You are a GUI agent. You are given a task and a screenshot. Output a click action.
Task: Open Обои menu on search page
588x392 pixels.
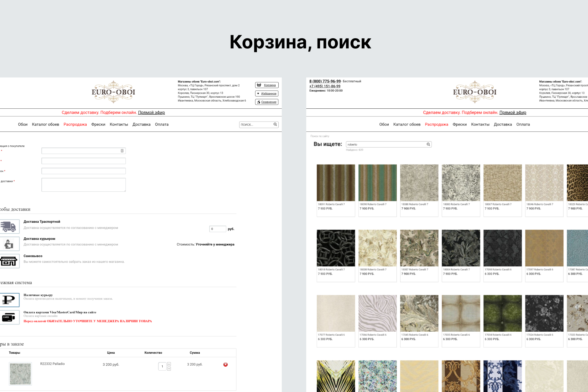click(384, 124)
